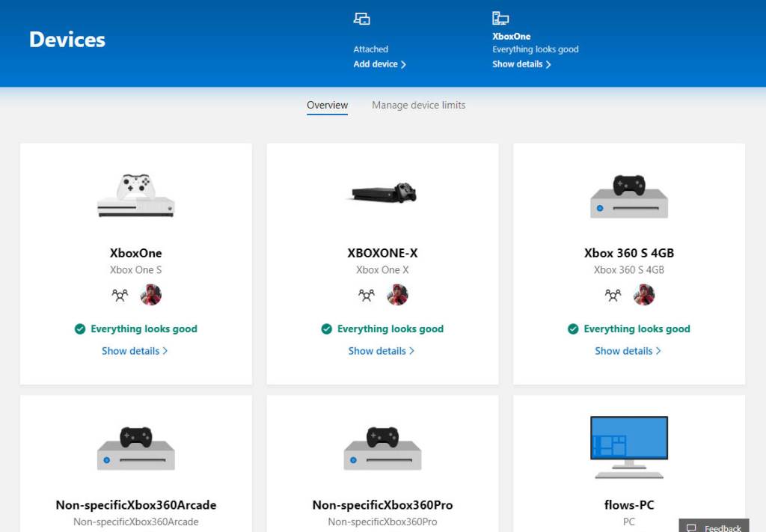Switch to the Overview tab
The height and width of the screenshot is (532, 766).
[327, 105]
